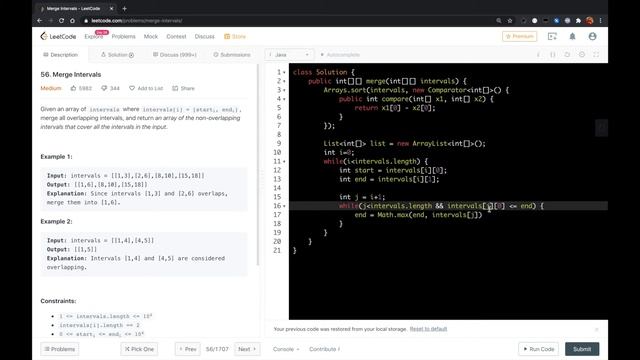Screen dimensions: 640x360
Task: Enter fullscreen editor mode icon
Action: click(596, 54)
